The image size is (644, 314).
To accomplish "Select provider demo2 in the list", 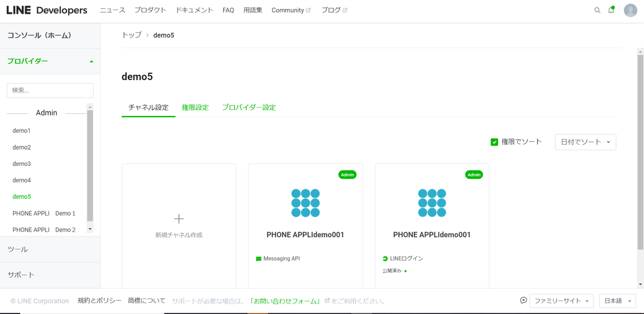I will coord(22,147).
